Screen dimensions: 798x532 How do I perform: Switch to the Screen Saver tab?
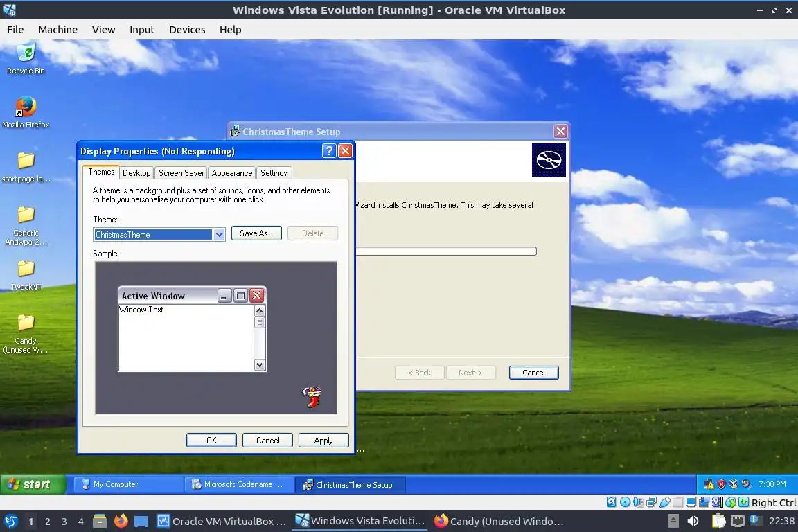click(181, 173)
